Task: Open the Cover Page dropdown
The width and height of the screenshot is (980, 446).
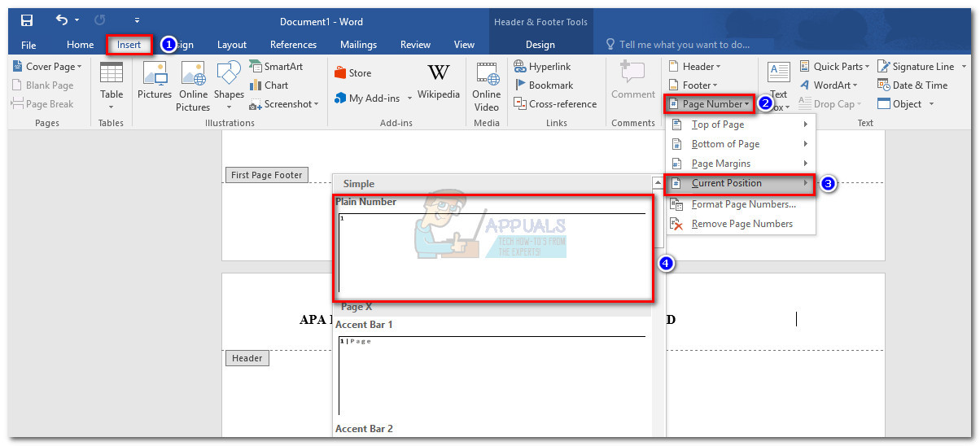Action: coord(47,67)
